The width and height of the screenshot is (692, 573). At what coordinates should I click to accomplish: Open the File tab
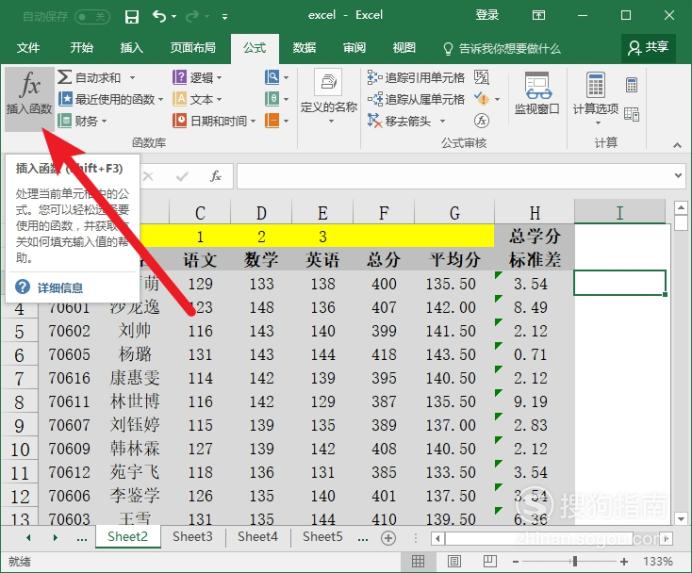pyautogui.click(x=28, y=48)
